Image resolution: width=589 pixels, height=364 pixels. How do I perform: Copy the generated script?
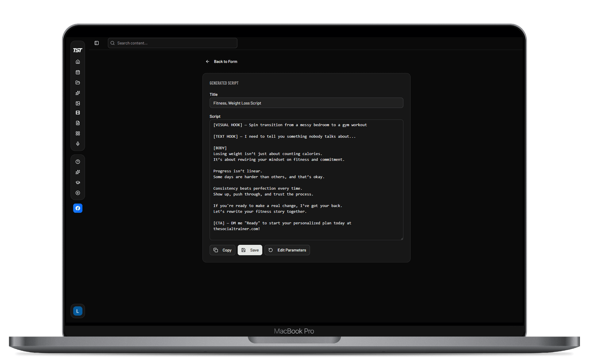point(222,250)
